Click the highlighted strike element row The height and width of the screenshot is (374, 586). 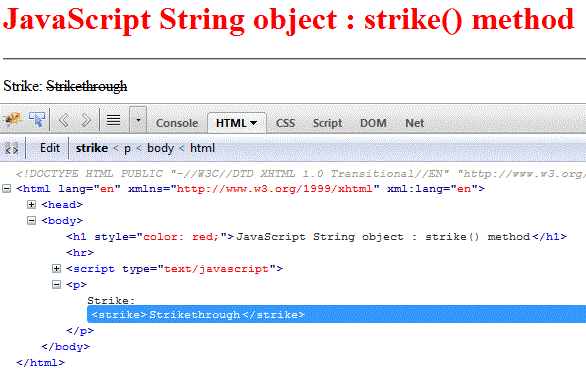(336, 315)
